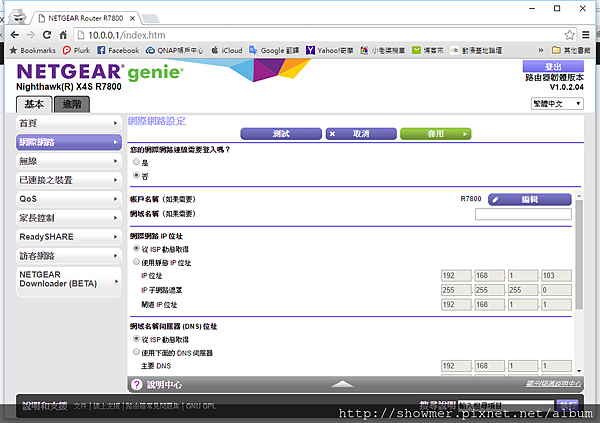Select 是 for login required

tap(136, 162)
